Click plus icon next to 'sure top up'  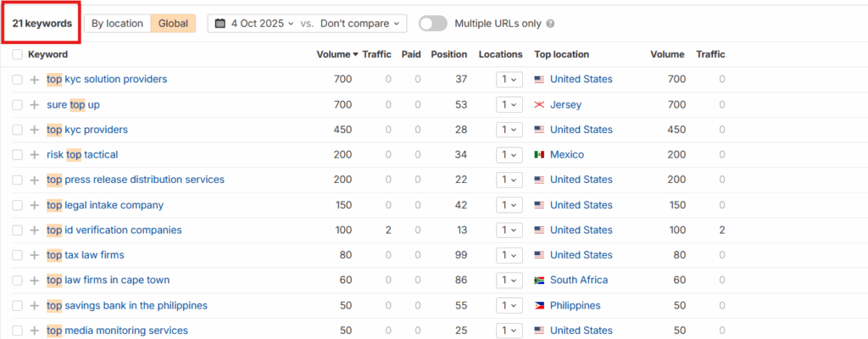pos(34,105)
